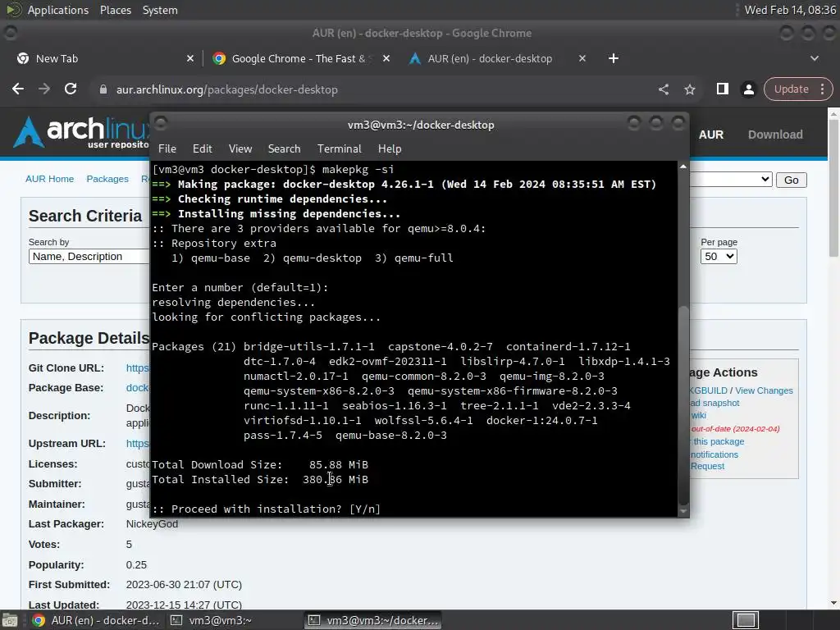The height and width of the screenshot is (630, 840).
Task: Click the lock icon in address bar
Action: click(x=103, y=89)
